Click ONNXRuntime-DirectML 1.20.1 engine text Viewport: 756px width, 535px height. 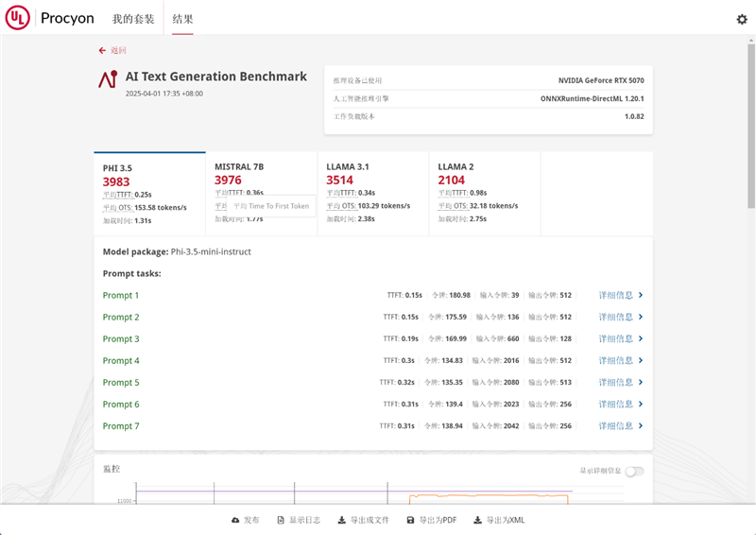click(x=593, y=98)
